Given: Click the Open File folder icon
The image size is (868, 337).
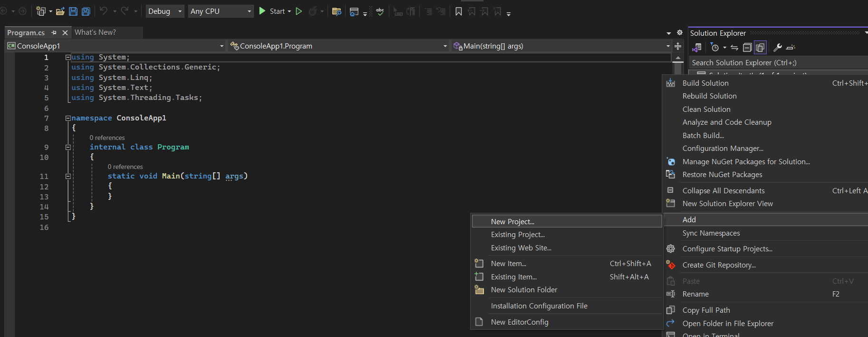Looking at the screenshot, I should (x=60, y=11).
